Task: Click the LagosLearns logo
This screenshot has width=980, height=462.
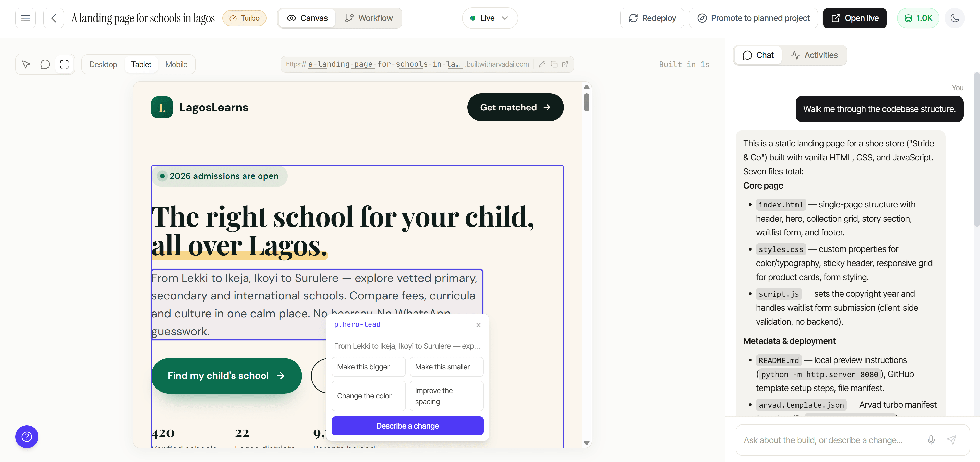Action: 199,108
